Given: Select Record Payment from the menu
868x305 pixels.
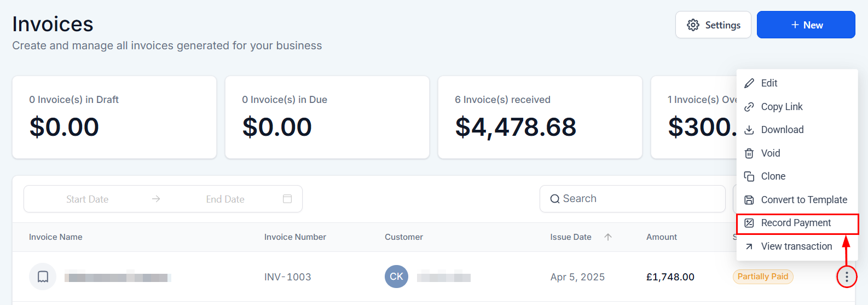Looking at the screenshot, I should click(796, 223).
